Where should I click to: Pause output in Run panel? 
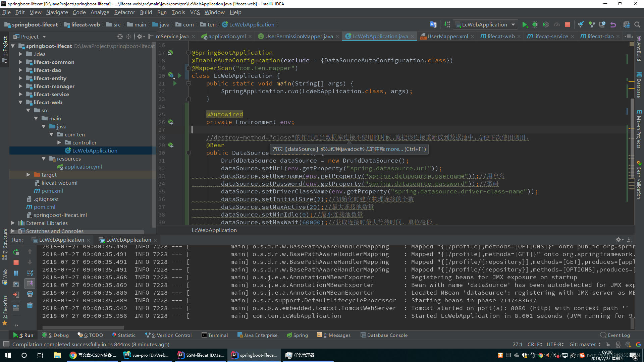[x=16, y=274]
